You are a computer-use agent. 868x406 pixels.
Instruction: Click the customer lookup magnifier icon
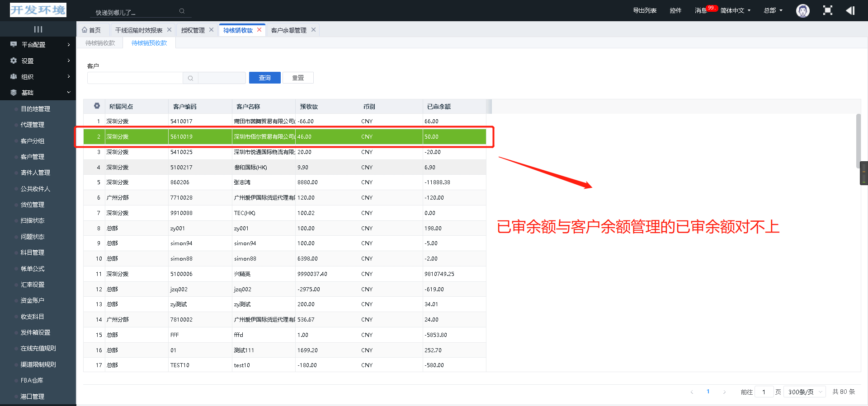tap(190, 78)
